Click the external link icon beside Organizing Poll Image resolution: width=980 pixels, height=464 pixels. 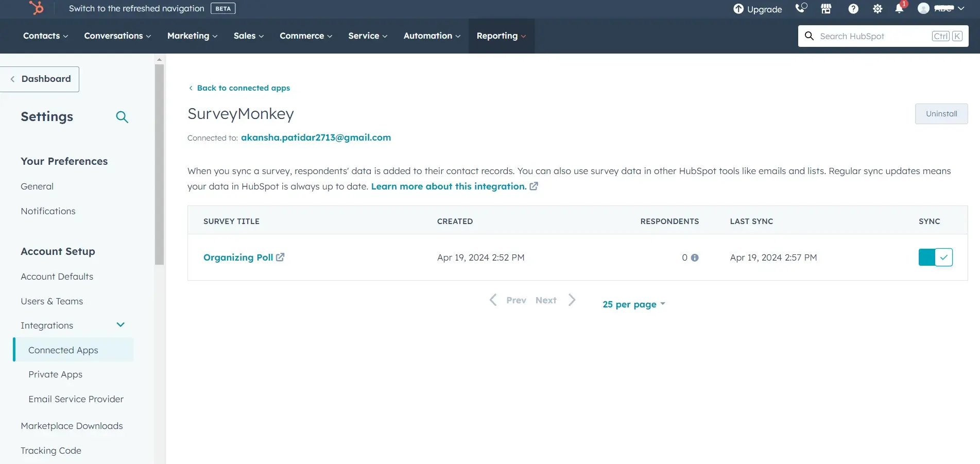280,257
